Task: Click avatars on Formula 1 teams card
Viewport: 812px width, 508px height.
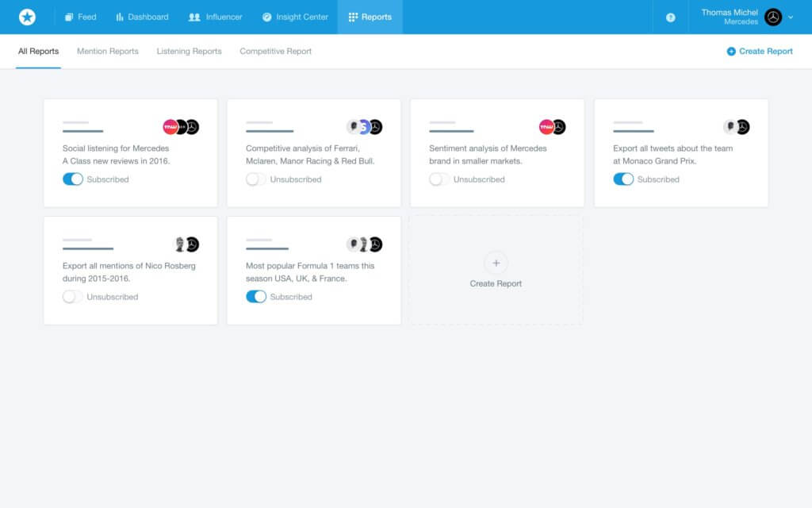Action: point(364,244)
